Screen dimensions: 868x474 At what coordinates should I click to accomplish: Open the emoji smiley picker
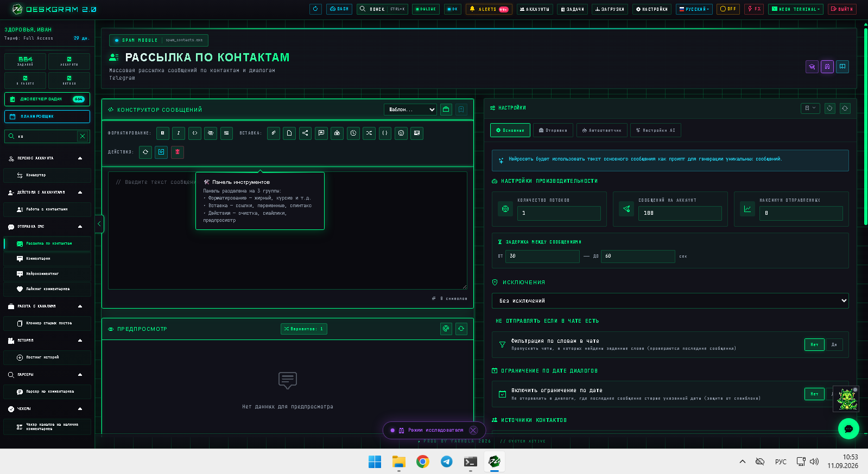(x=401, y=133)
